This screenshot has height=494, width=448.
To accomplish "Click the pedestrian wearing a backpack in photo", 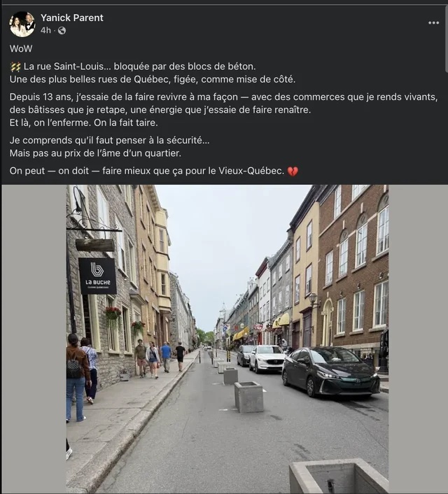I will 76,378.
